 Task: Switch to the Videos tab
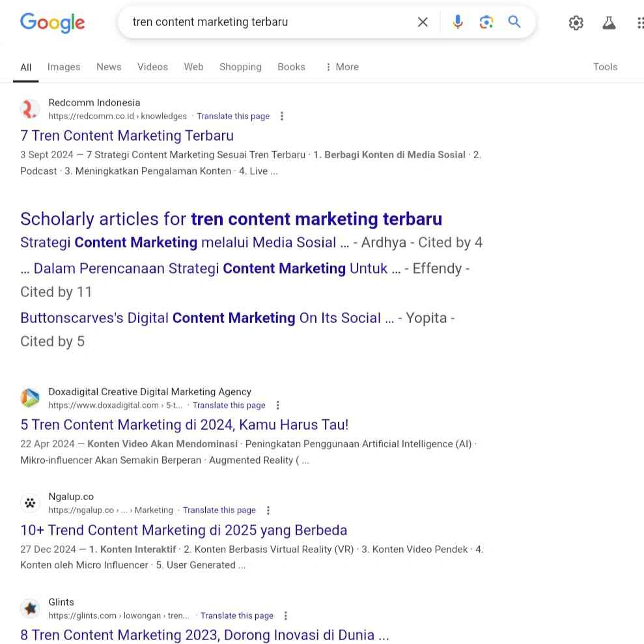[x=152, y=66]
